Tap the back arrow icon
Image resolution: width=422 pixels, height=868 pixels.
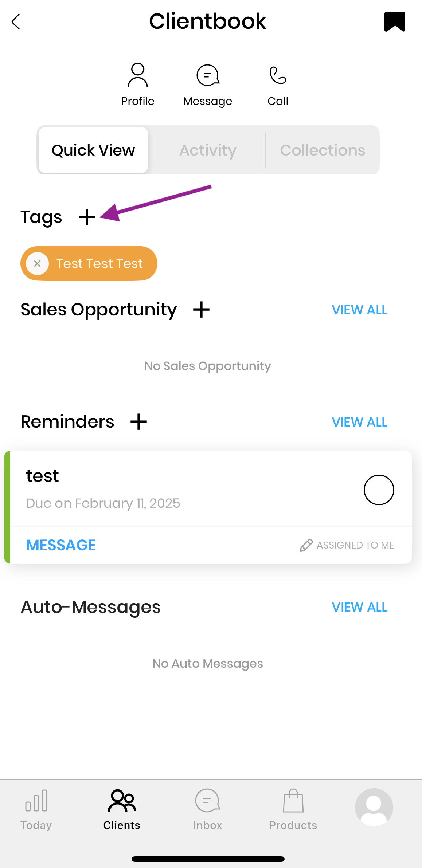click(16, 22)
